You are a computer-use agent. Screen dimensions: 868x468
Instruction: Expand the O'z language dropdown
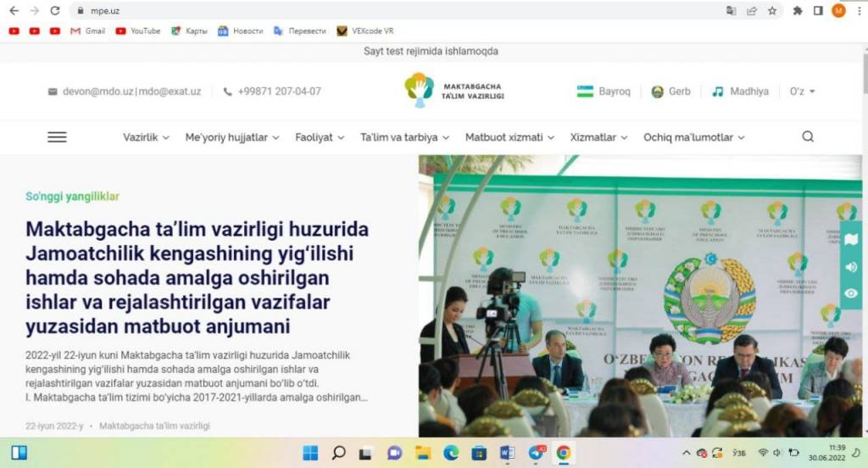[x=802, y=92]
